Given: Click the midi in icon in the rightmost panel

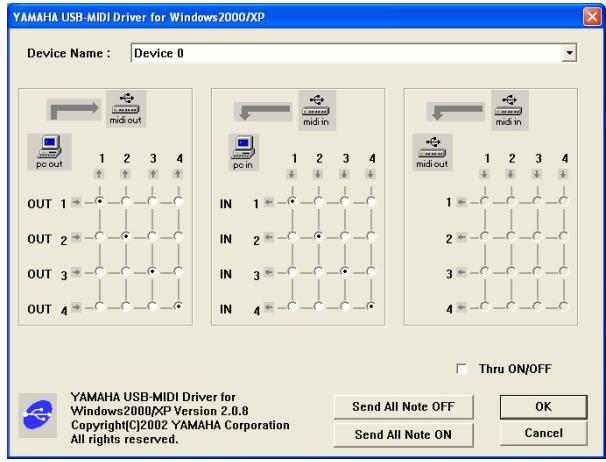Looking at the screenshot, I should [510, 110].
